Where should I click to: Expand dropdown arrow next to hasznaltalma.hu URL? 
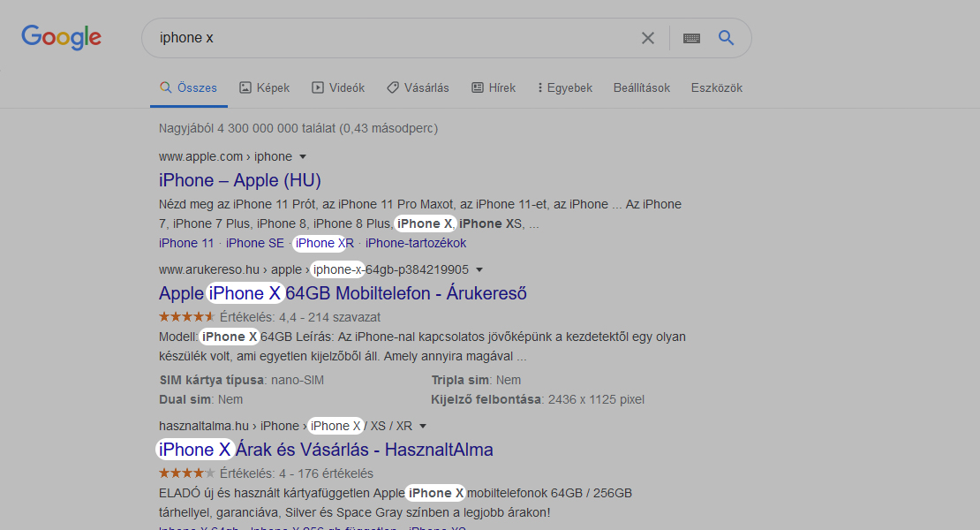423,427
